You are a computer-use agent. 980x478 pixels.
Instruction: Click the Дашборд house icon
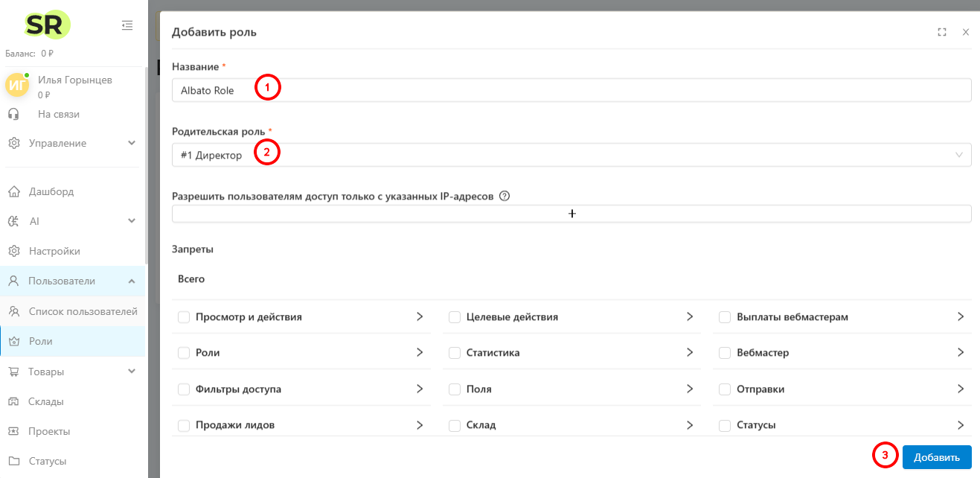tap(13, 191)
